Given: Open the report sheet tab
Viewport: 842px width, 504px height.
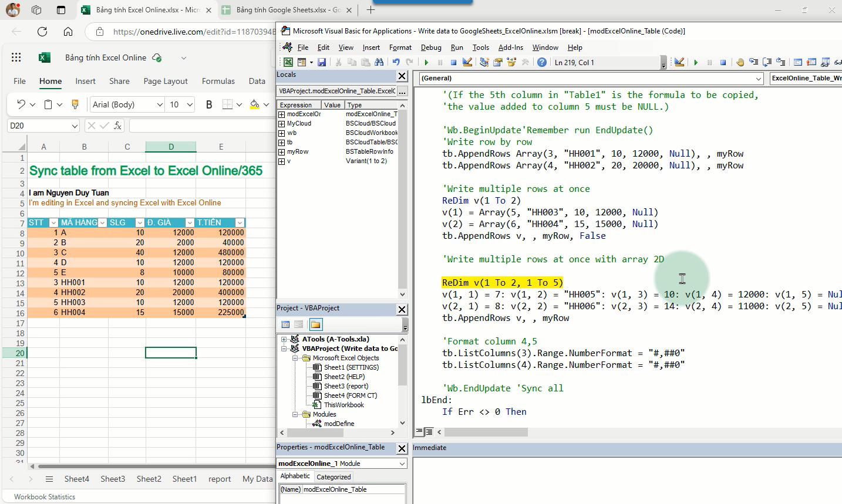Looking at the screenshot, I should point(220,479).
